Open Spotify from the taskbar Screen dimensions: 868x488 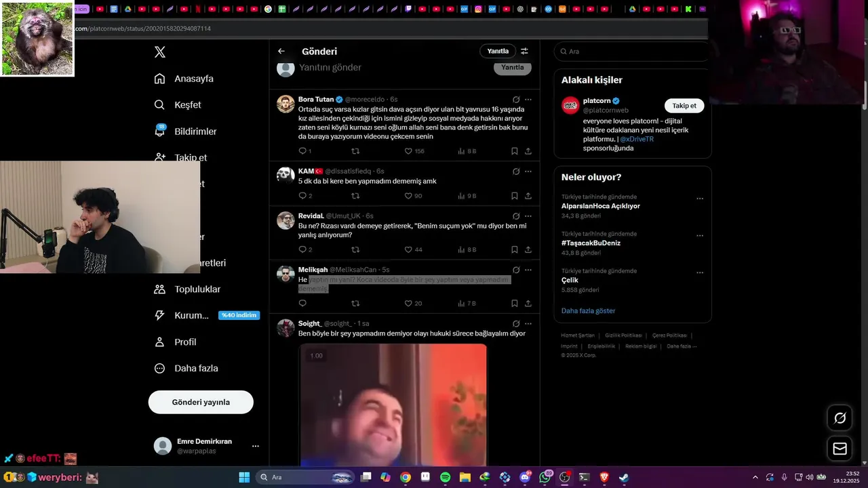445,477
